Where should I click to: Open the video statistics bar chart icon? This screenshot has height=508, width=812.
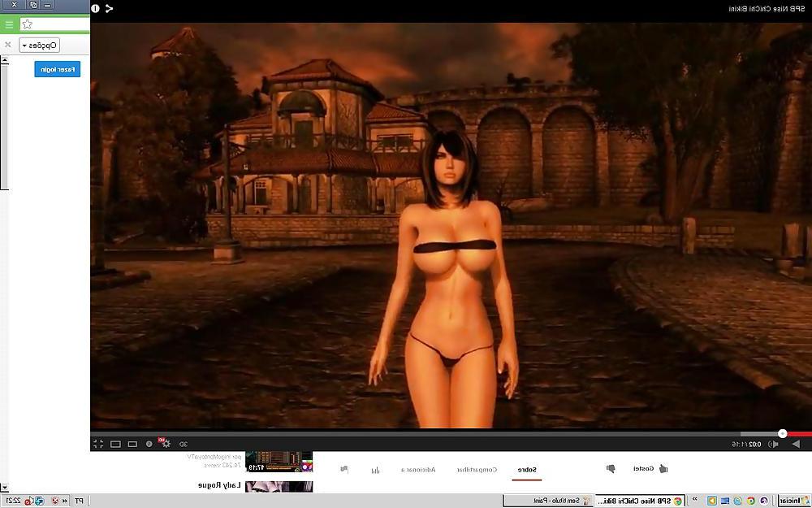375,470
